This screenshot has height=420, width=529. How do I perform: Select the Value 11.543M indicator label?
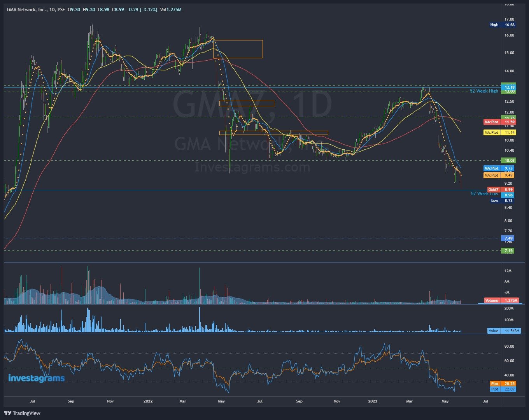point(505,331)
